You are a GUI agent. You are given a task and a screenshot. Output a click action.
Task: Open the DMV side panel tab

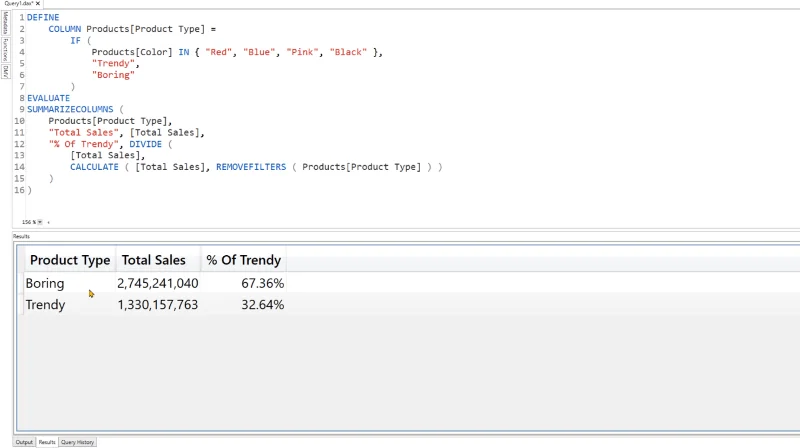[6, 71]
